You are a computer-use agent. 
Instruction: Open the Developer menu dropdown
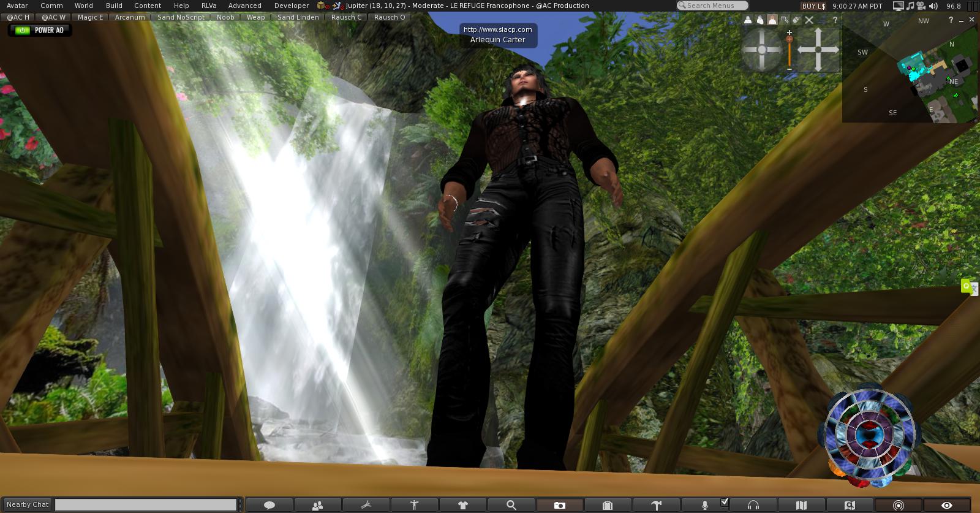[291, 6]
